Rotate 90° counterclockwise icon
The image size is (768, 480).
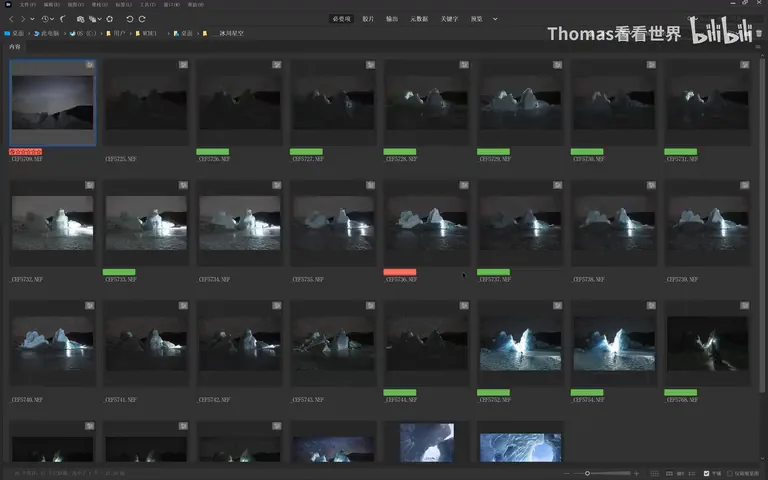coord(129,19)
